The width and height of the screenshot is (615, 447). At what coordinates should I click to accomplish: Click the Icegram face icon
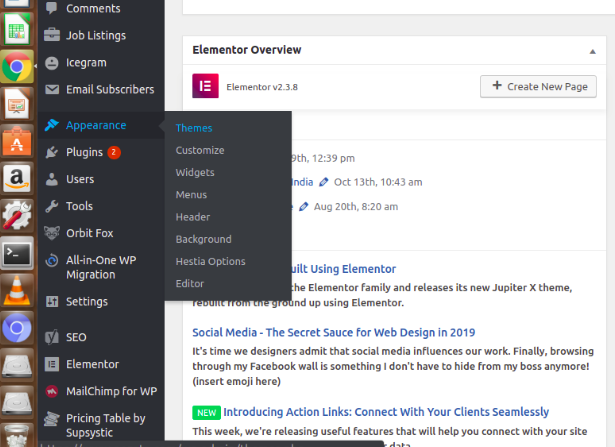coord(51,63)
